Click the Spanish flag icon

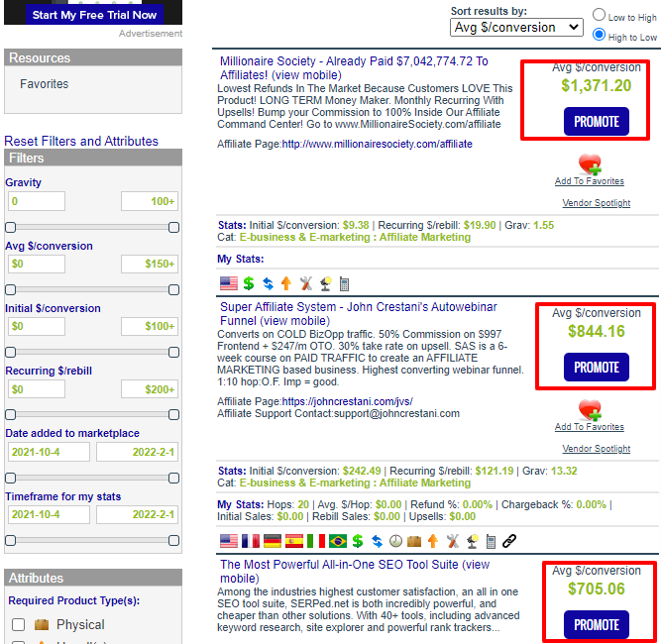(293, 541)
